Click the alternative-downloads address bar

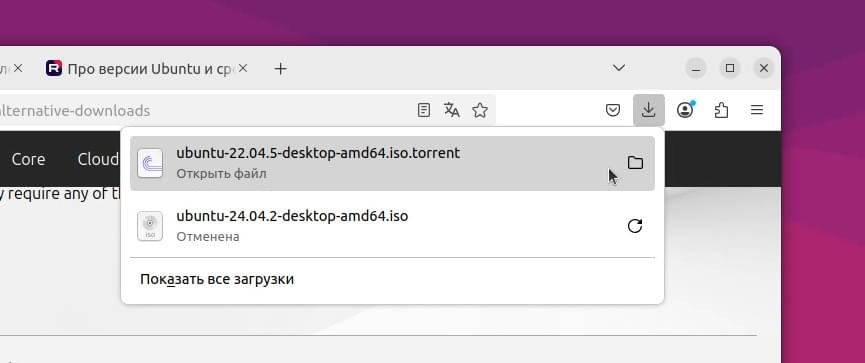click(x=204, y=110)
